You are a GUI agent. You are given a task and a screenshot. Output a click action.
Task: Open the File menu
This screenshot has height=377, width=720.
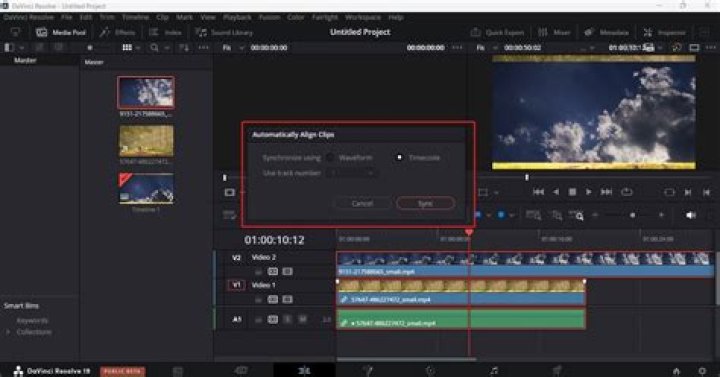67,17
